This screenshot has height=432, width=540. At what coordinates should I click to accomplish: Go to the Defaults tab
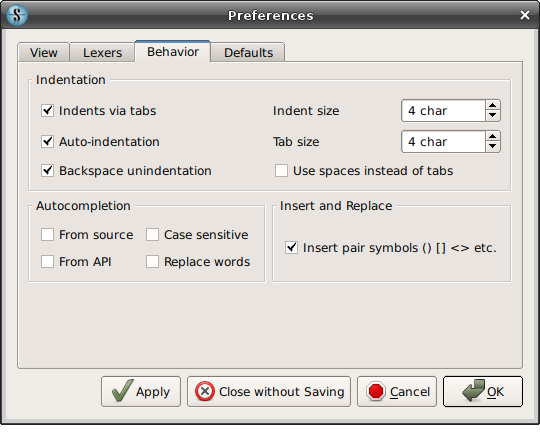point(248,53)
